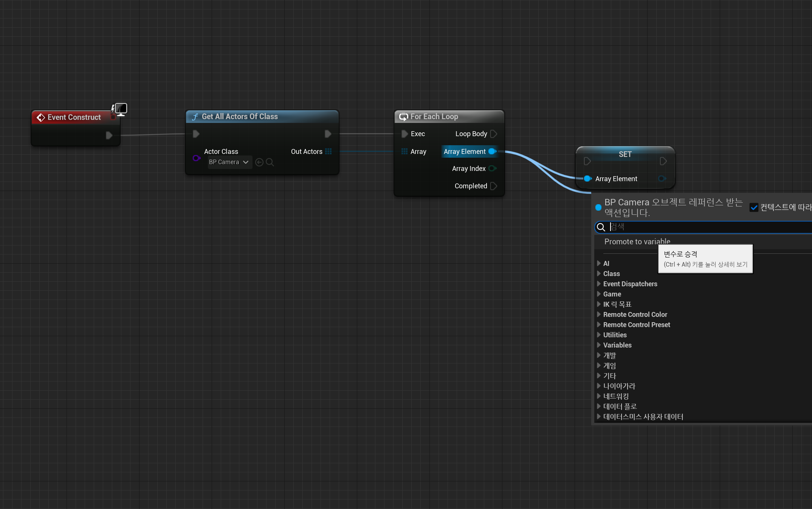Click the Array Element blue pin on SET
Viewport: 812px width, 509px height.
click(587, 178)
